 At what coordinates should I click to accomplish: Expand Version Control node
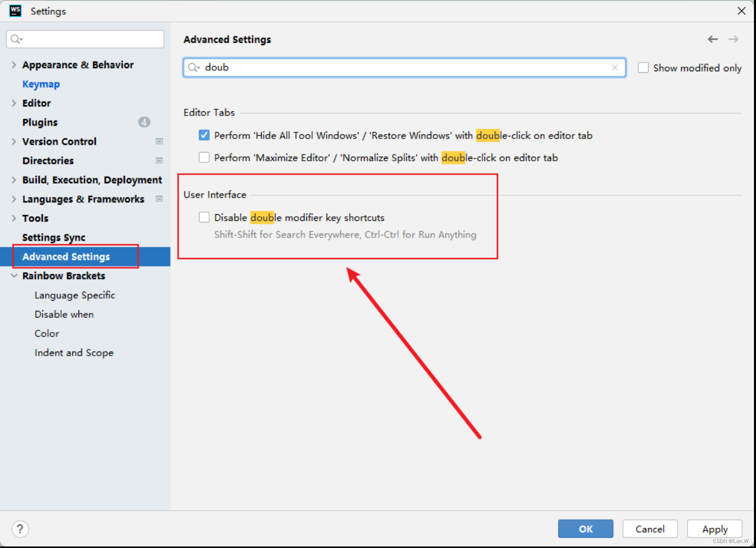[14, 141]
